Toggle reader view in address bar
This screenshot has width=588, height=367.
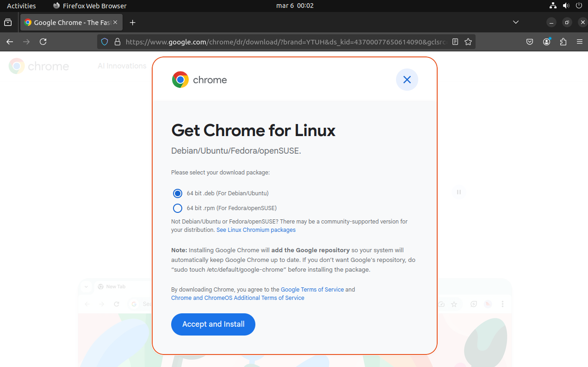point(455,42)
